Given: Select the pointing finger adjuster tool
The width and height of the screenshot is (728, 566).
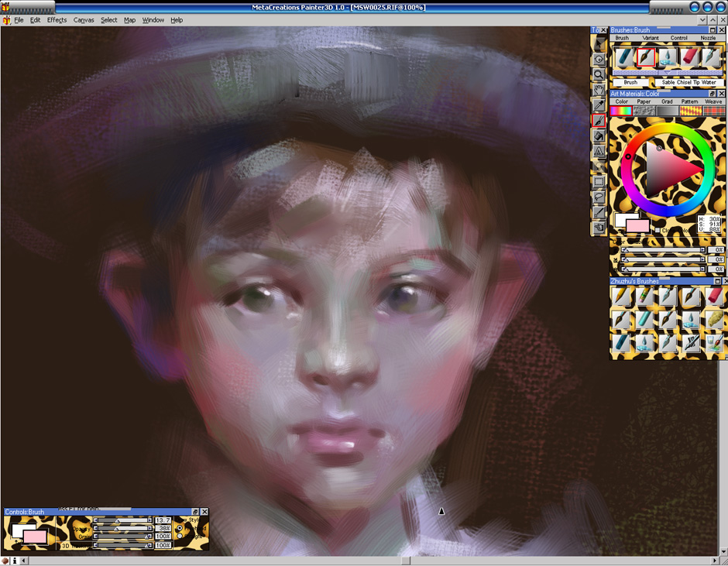Looking at the screenshot, I should [x=599, y=228].
